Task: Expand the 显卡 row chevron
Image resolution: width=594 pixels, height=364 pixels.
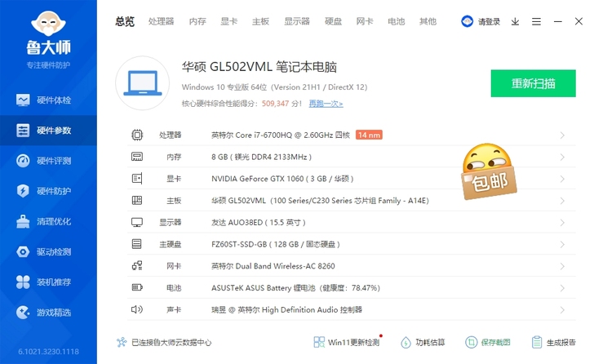Action: tap(562, 179)
